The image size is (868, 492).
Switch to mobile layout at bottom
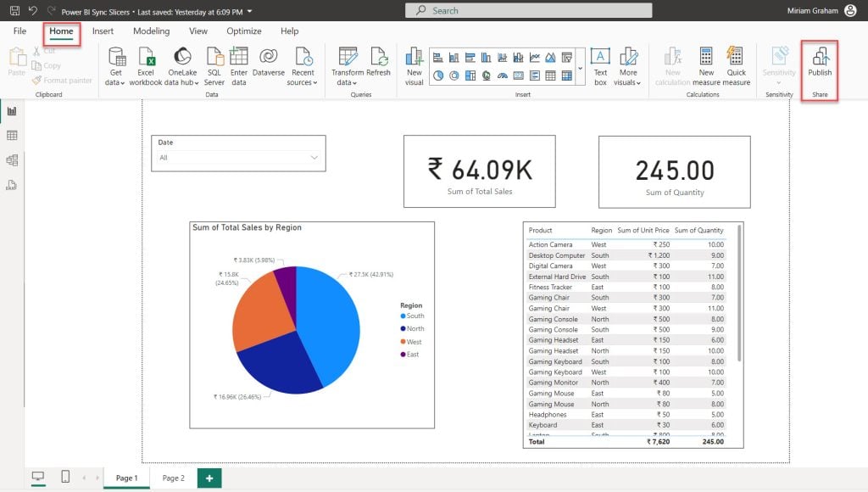click(x=65, y=477)
